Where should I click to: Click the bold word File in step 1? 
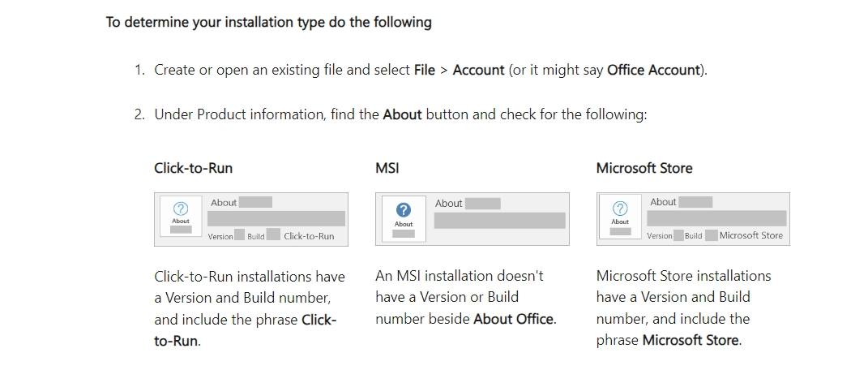click(x=425, y=70)
